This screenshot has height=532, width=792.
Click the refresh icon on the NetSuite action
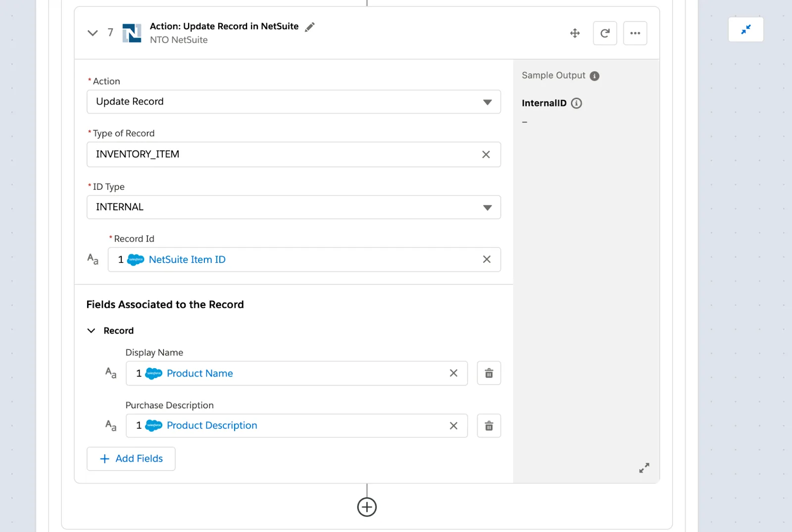coord(605,33)
